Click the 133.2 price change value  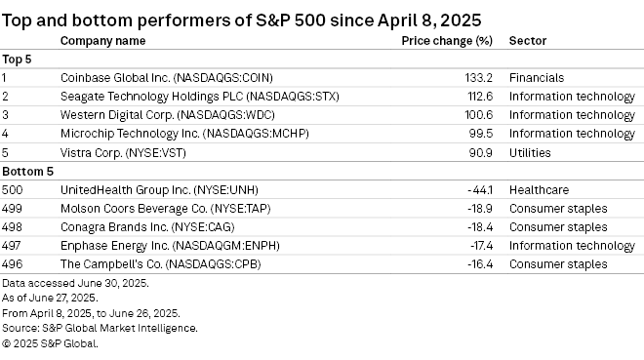tap(479, 78)
